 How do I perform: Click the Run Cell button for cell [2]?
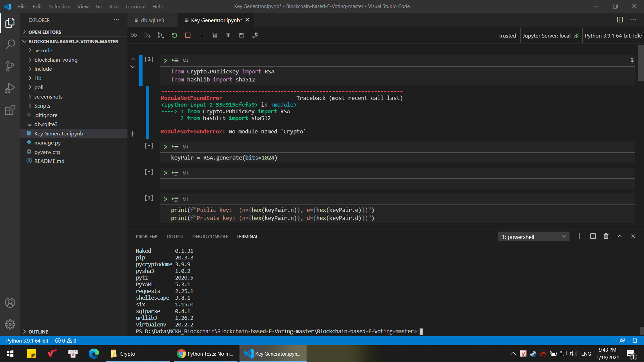tap(165, 60)
